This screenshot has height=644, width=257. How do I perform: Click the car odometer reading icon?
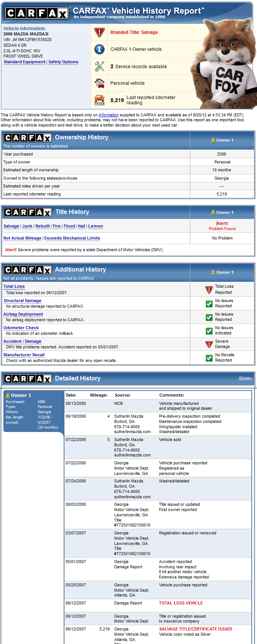click(x=99, y=100)
